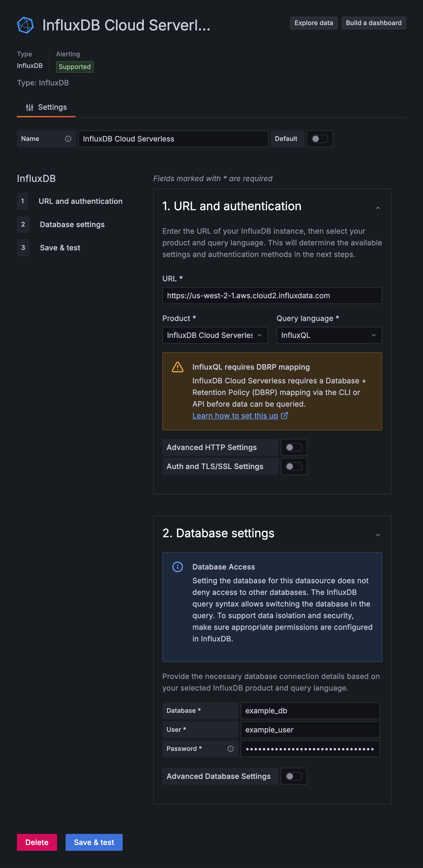Open the Query language dropdown
This screenshot has height=868, width=423.
[x=329, y=335]
